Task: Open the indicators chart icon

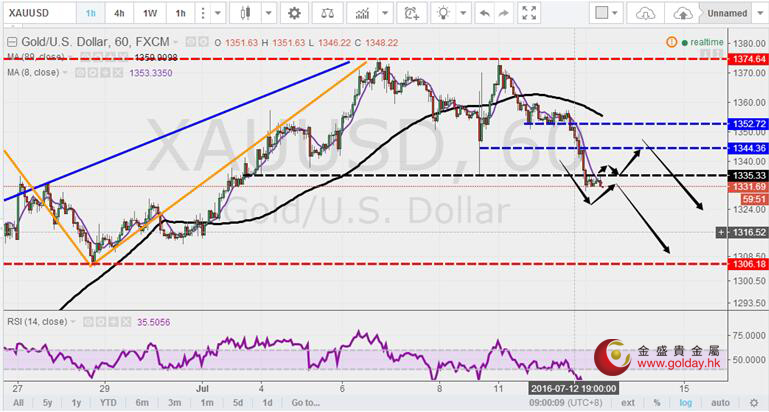Action: tap(362, 13)
